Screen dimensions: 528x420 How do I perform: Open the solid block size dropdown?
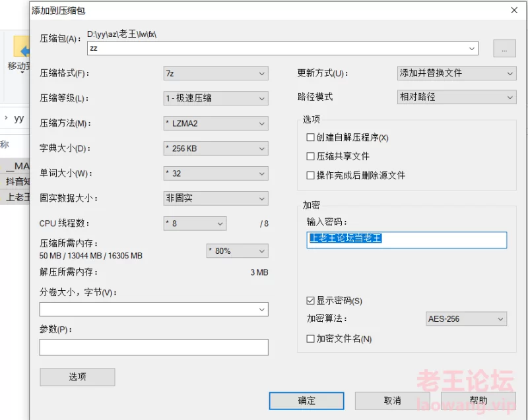click(x=216, y=198)
